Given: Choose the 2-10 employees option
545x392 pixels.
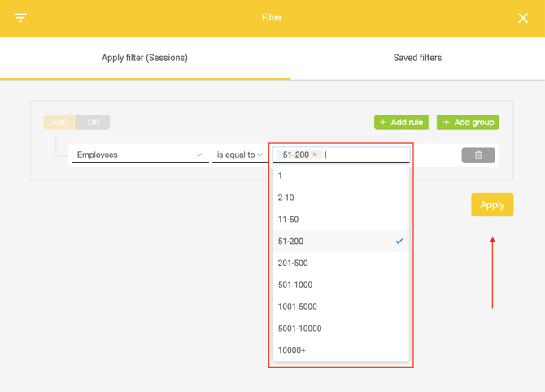Looking at the screenshot, I should [x=286, y=198].
